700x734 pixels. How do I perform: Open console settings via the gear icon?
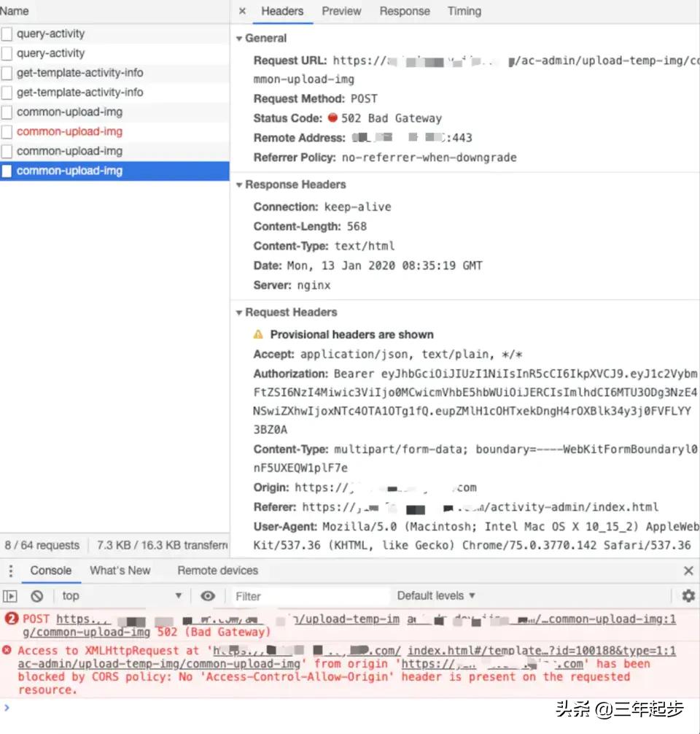689,595
